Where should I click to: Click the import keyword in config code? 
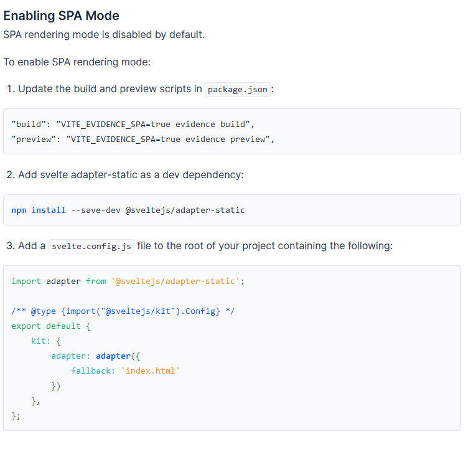tap(26, 281)
